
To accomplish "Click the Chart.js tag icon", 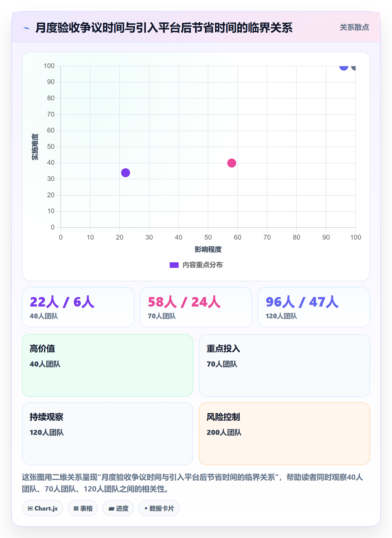I will (x=30, y=508).
